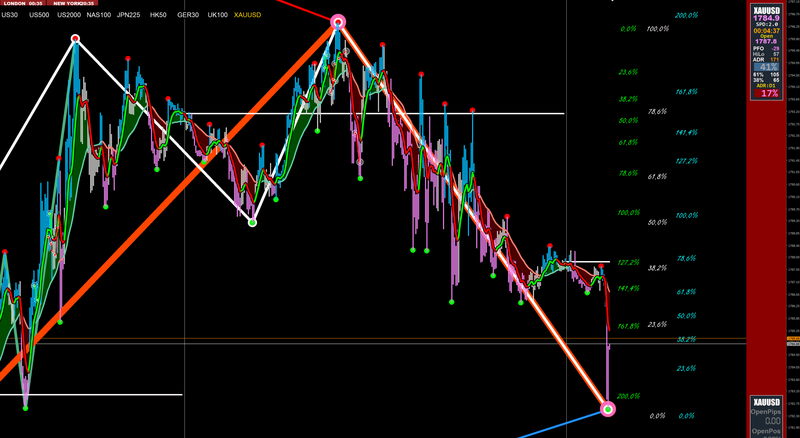Image resolution: width=800 pixels, height=438 pixels.
Task: Click the white 61,8% retracement label
Action: [x=657, y=177]
